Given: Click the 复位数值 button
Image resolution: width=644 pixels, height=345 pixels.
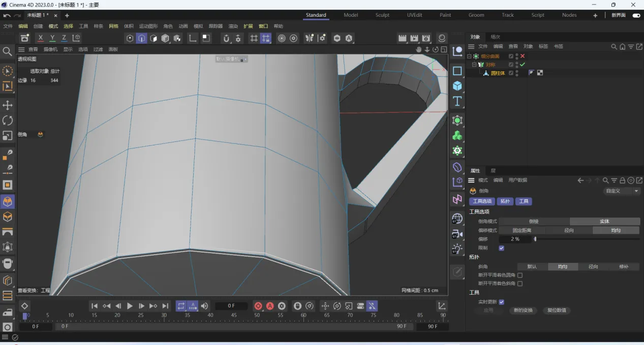Looking at the screenshot, I should pos(557,310).
